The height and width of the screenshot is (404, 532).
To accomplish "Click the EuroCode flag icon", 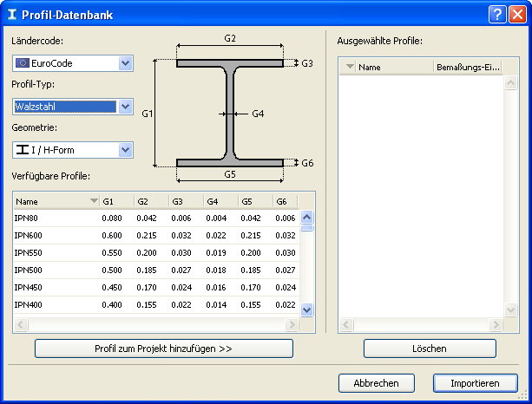I will (22, 63).
